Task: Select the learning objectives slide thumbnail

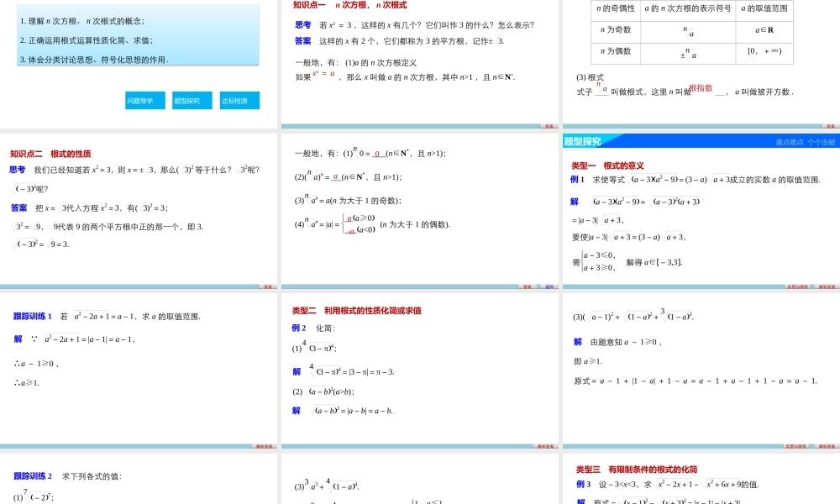Action: click(x=139, y=63)
